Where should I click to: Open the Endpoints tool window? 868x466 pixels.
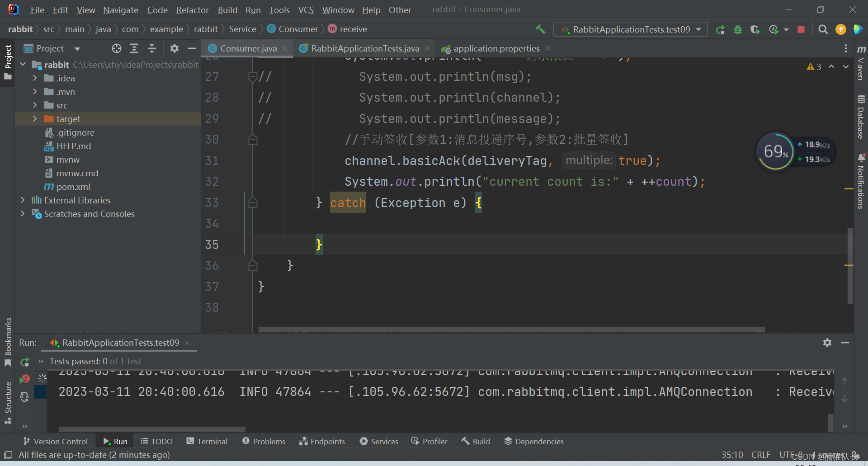[x=322, y=442]
